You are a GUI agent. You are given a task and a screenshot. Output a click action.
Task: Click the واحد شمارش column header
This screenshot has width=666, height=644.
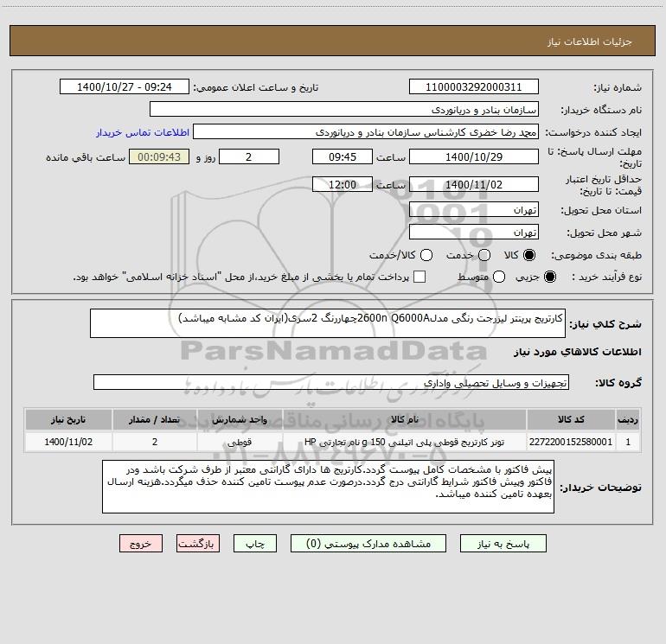pyautogui.click(x=240, y=419)
